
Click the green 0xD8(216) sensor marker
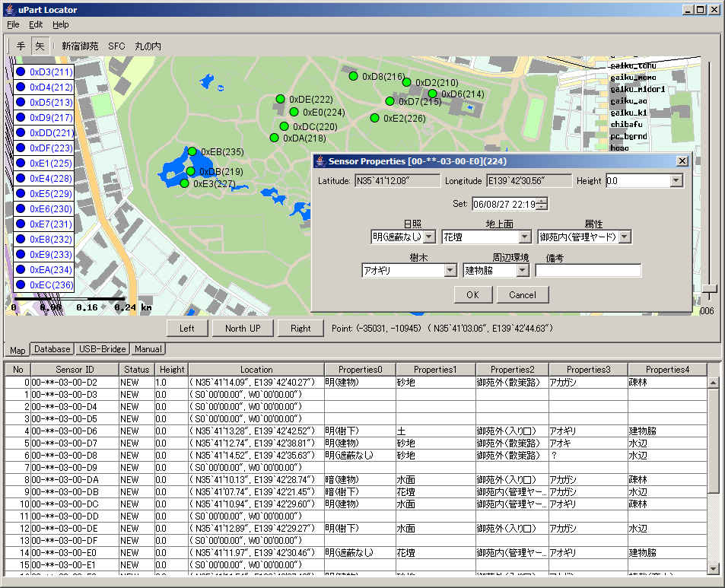coord(353,76)
